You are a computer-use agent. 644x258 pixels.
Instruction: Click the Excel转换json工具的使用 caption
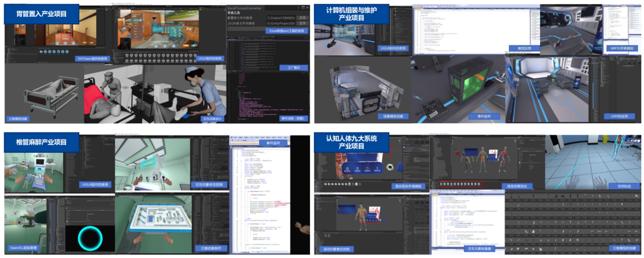(287, 31)
